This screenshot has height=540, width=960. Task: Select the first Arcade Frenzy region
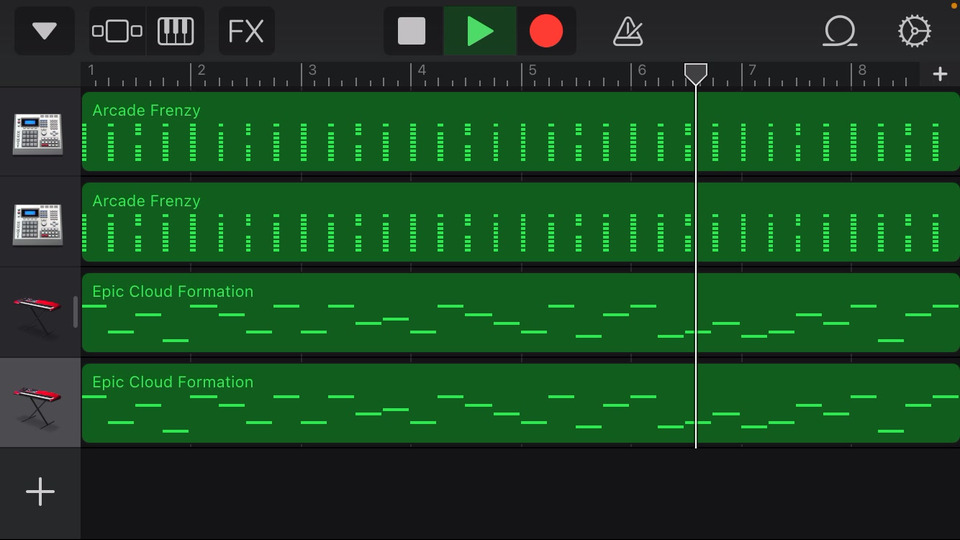520,132
